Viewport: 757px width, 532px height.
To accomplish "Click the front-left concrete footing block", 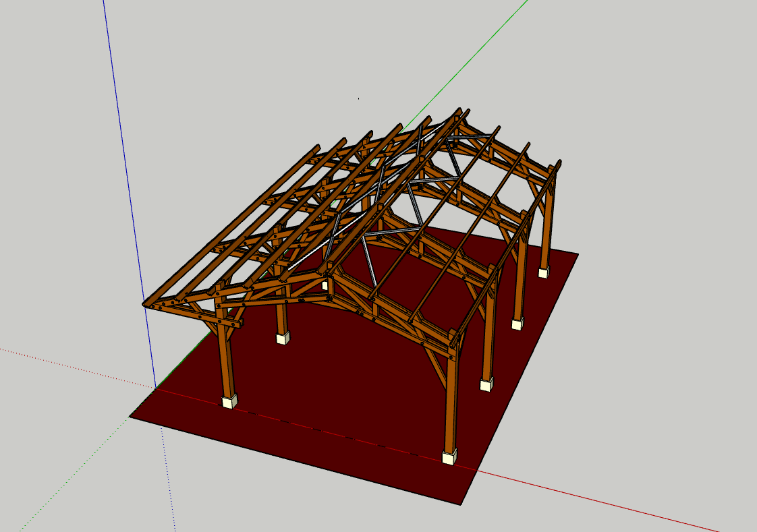I will [230, 401].
